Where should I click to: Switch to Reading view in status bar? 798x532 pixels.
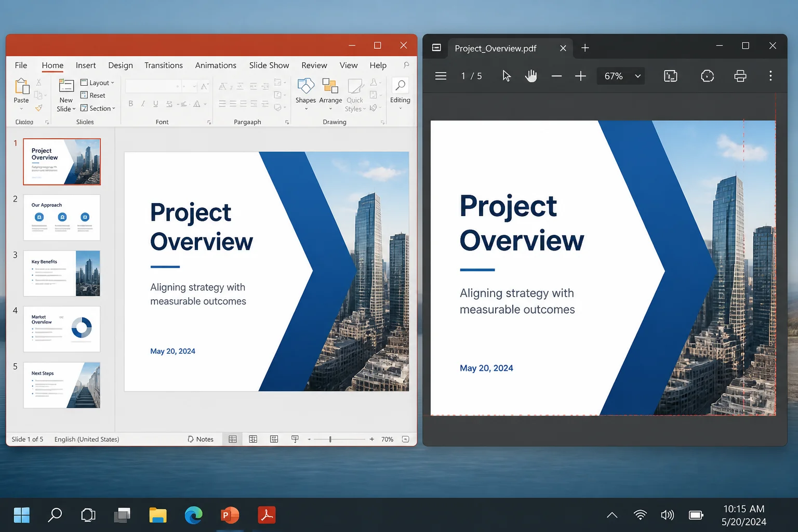[x=274, y=439]
